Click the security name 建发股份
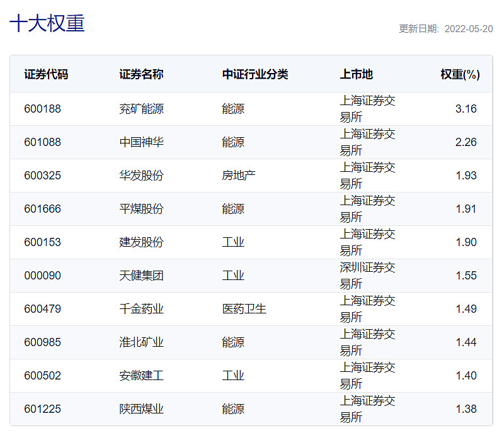 [x=141, y=242]
